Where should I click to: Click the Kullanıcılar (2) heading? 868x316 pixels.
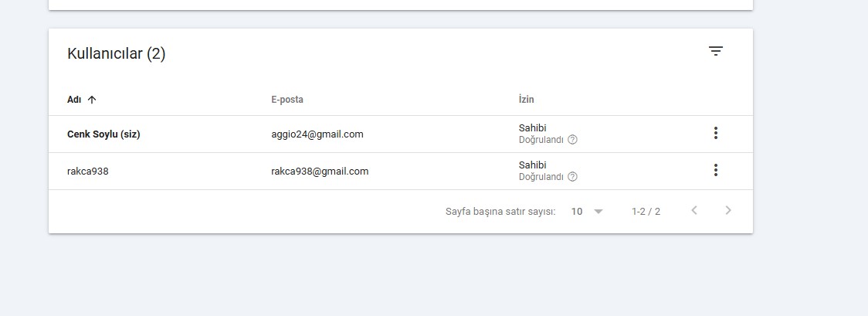point(117,53)
